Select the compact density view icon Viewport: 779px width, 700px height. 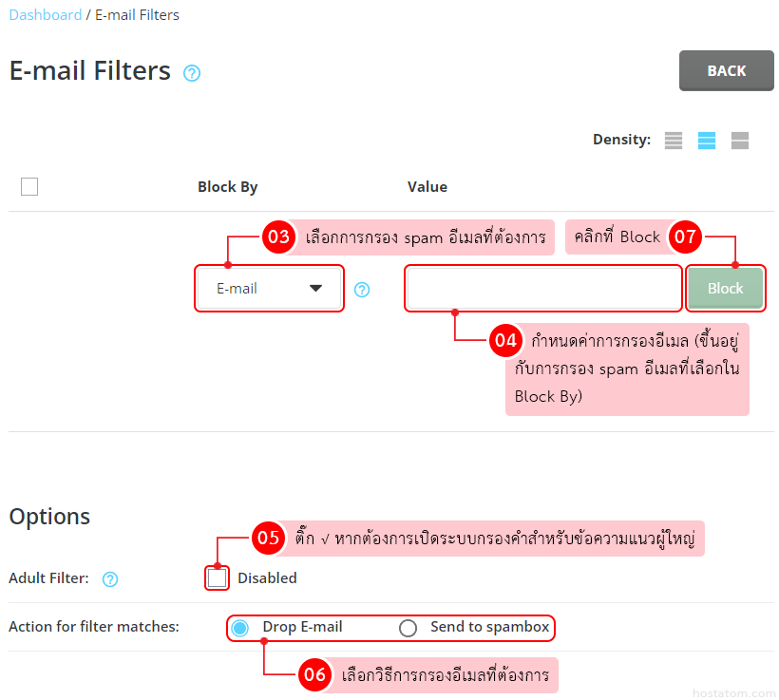click(674, 141)
